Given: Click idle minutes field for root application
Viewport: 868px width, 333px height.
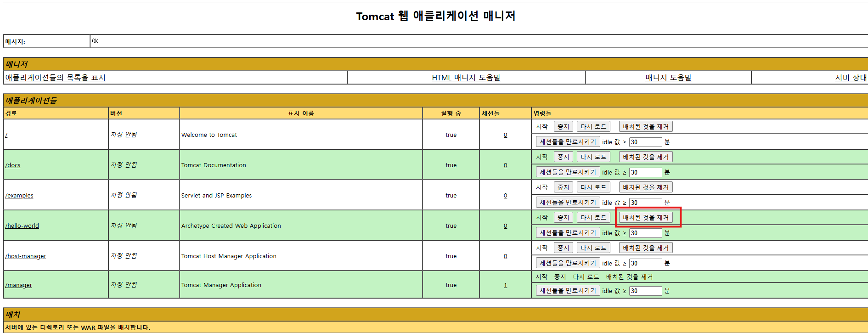Looking at the screenshot, I should tap(645, 142).
